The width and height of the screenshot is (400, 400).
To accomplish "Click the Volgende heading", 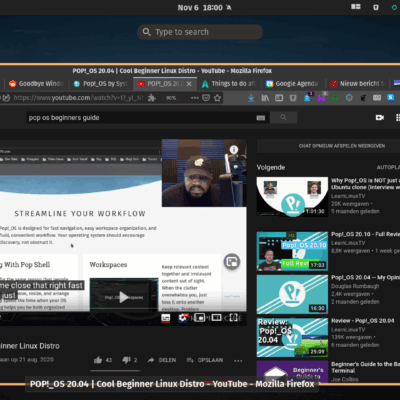I will tap(271, 167).
